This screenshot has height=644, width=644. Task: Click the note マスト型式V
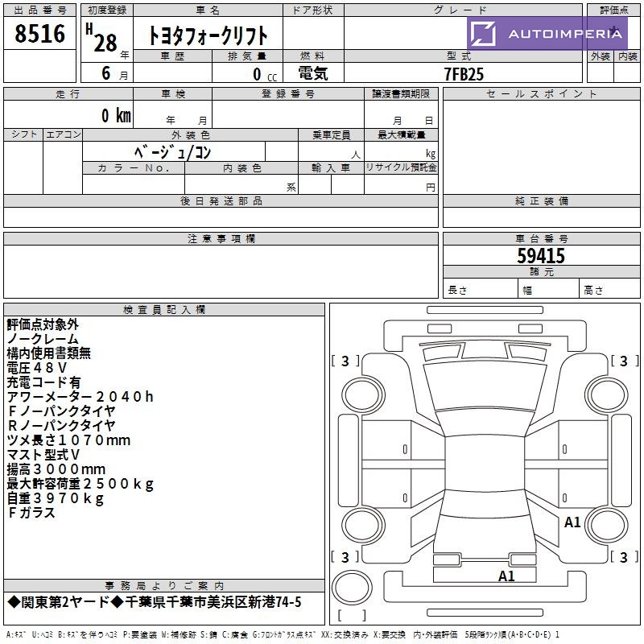click(43, 455)
